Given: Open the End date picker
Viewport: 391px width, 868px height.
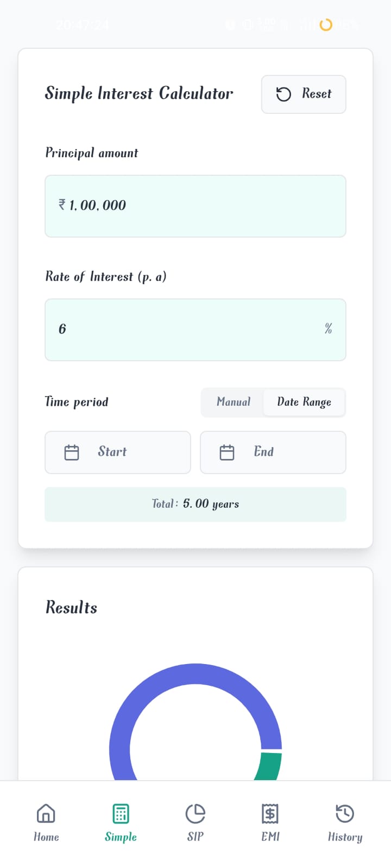Looking at the screenshot, I should 273,452.
